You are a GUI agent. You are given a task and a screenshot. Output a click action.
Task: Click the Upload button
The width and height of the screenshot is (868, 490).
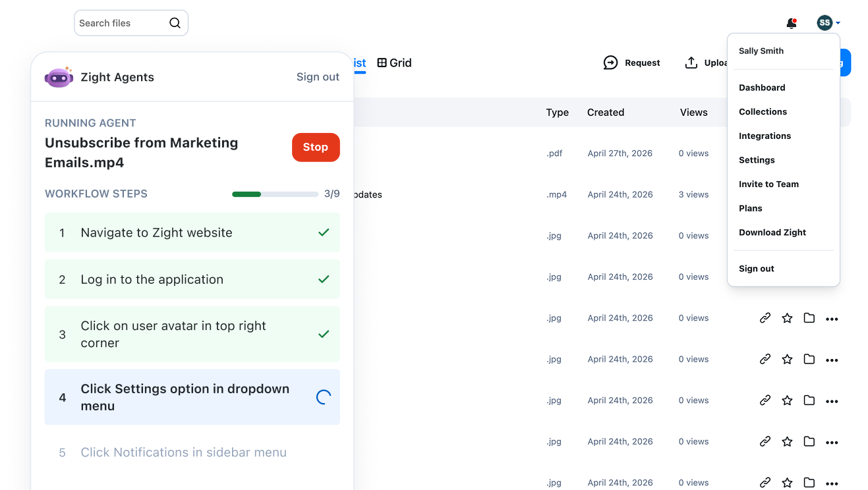pyautogui.click(x=706, y=63)
